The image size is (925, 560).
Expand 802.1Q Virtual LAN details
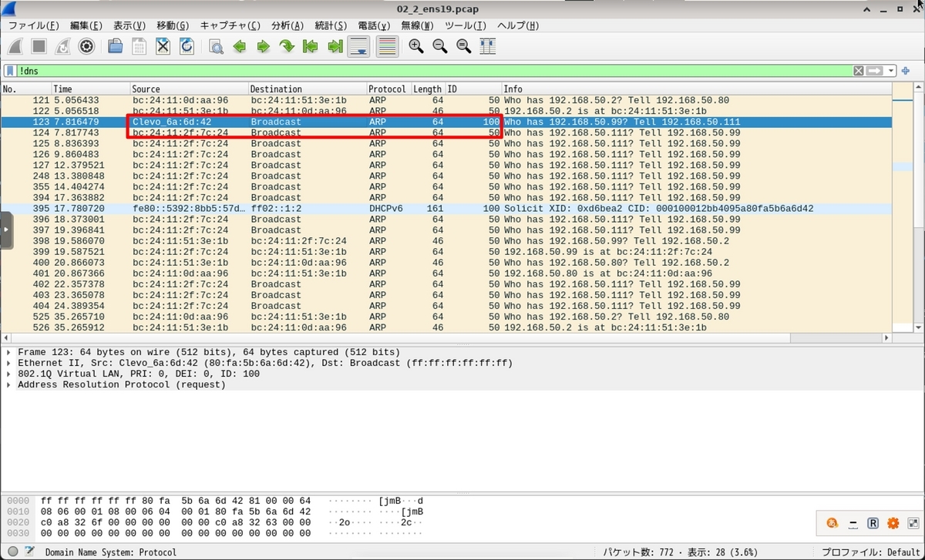click(x=8, y=374)
